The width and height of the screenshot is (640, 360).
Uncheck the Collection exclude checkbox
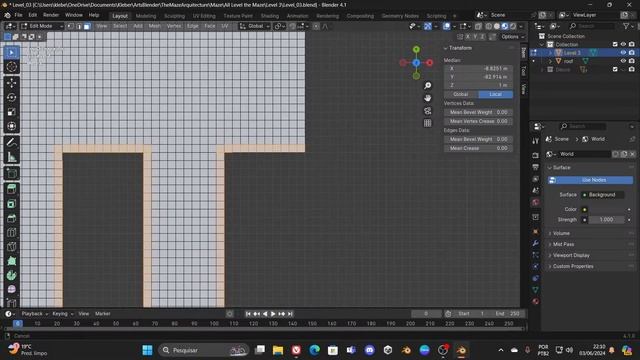tap(615, 44)
